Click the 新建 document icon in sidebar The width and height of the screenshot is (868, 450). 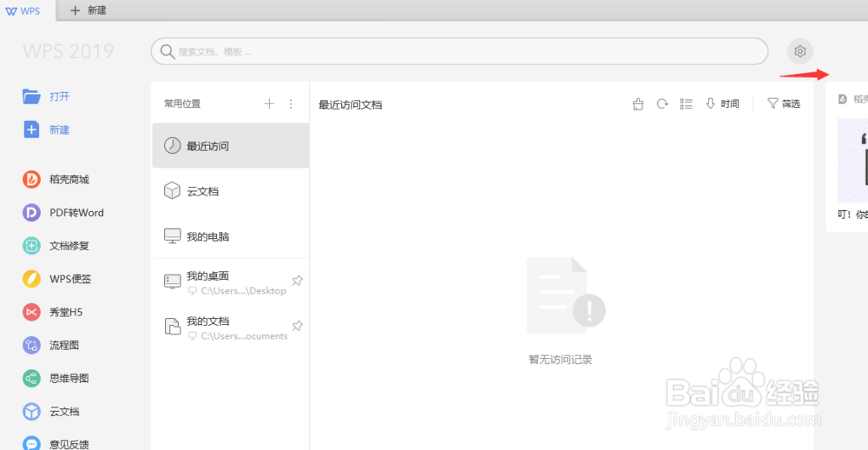pos(31,129)
